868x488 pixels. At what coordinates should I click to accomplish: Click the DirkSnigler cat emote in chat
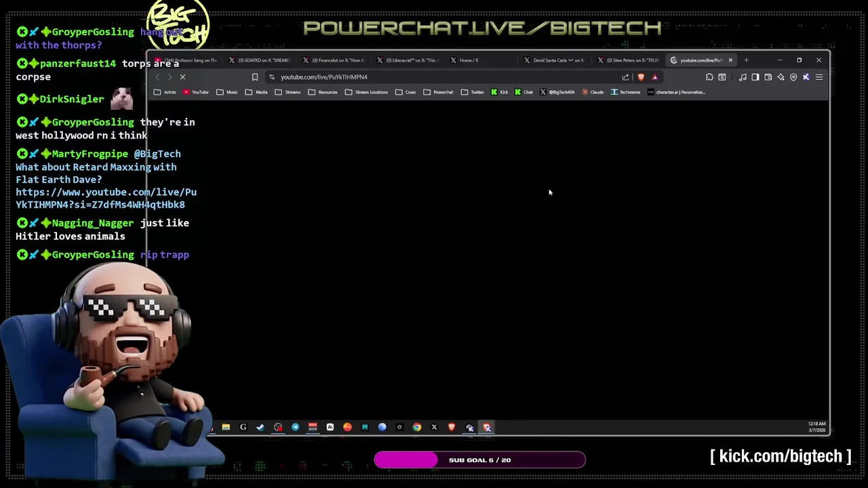click(122, 99)
